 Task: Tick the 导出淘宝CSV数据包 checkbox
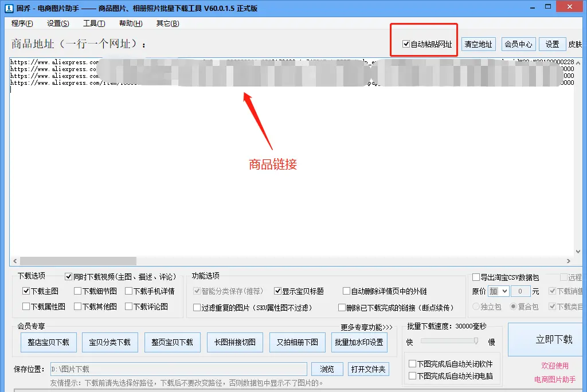pos(476,277)
